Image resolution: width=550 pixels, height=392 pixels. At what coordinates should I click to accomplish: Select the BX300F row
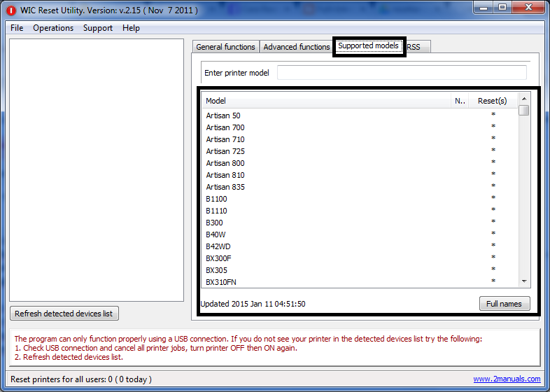tap(360, 258)
